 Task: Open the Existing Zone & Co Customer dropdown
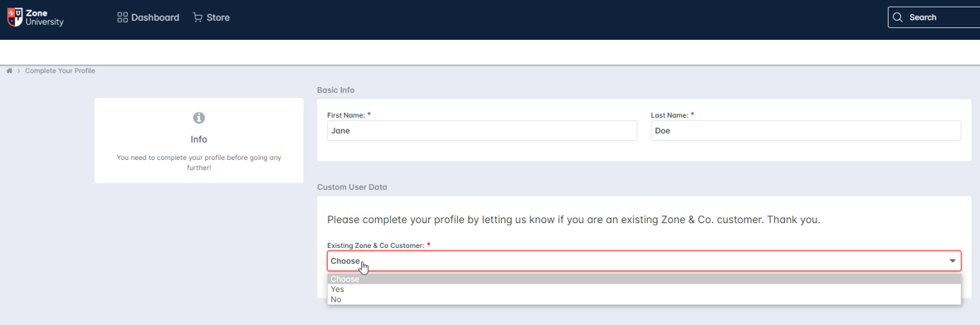click(644, 260)
